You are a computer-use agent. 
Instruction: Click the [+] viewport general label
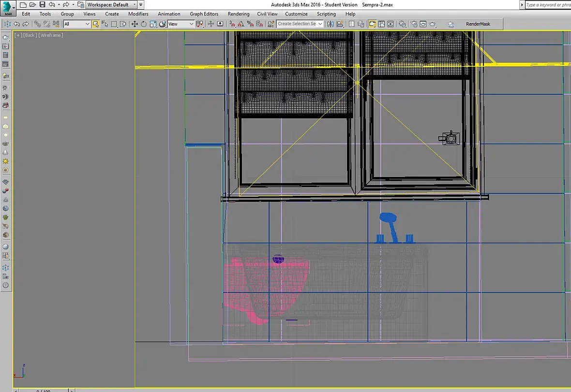point(17,35)
